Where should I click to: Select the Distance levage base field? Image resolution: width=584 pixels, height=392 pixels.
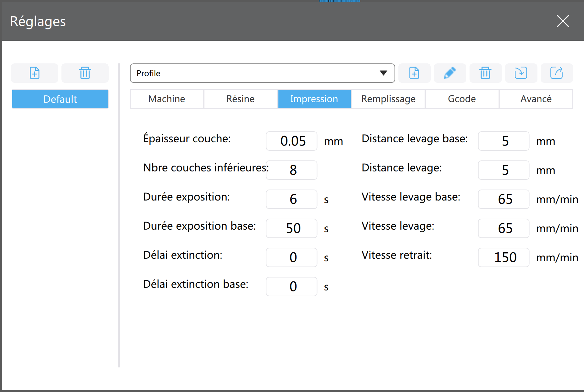[x=504, y=141]
